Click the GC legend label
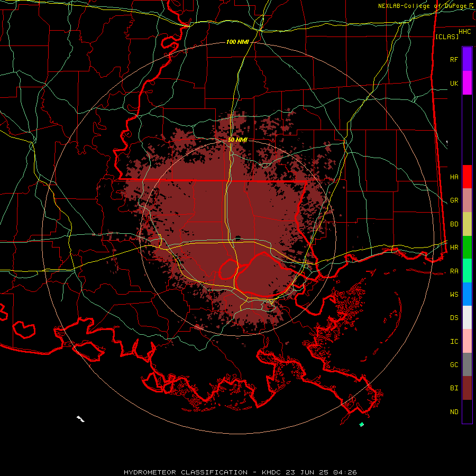Screen dimensions: 476x476 [x=454, y=364]
